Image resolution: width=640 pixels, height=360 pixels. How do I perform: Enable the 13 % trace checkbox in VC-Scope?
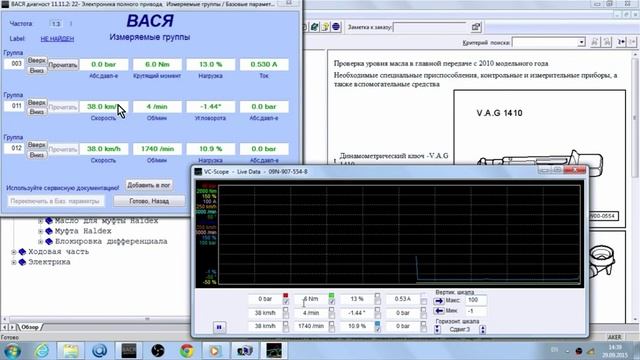coord(377,302)
